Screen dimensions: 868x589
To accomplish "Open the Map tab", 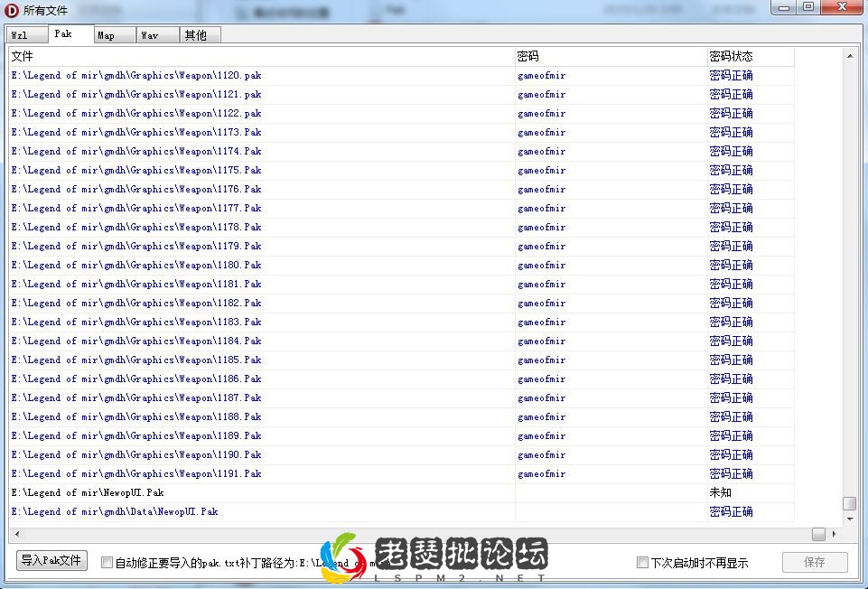I will pos(113,34).
